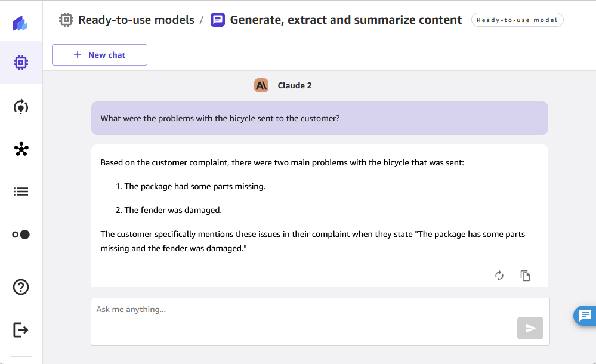Open the blue floating chat widget
Screen dimensions: 596x364
(585, 316)
